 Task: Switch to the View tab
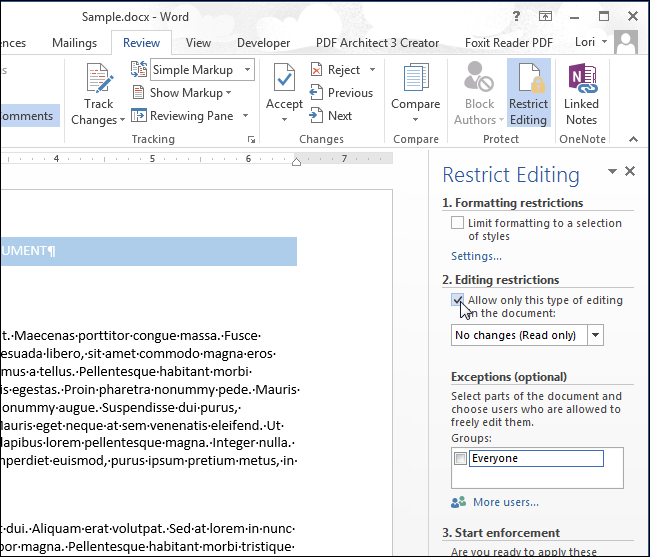pyautogui.click(x=198, y=43)
